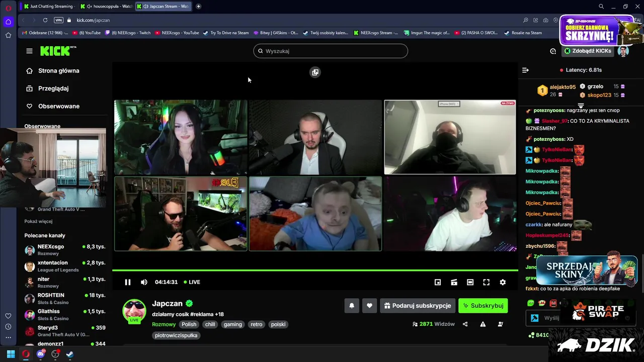Open the Obserwowane page
Viewport: 644px width, 362px height.
[53, 106]
